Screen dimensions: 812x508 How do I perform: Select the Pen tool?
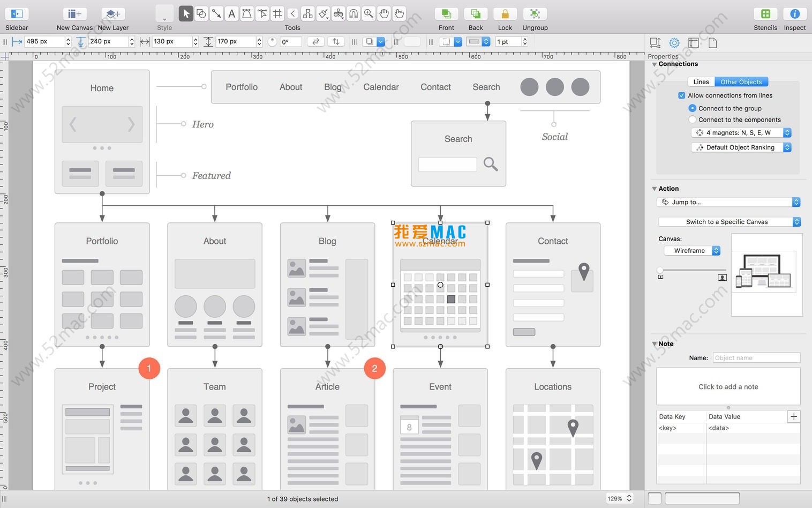(x=247, y=14)
